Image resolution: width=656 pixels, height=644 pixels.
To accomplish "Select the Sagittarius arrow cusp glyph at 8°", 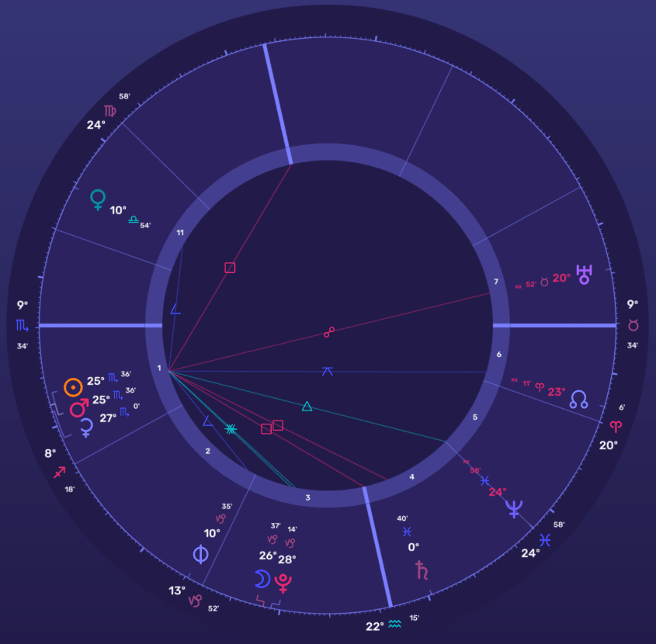I will tap(60, 472).
